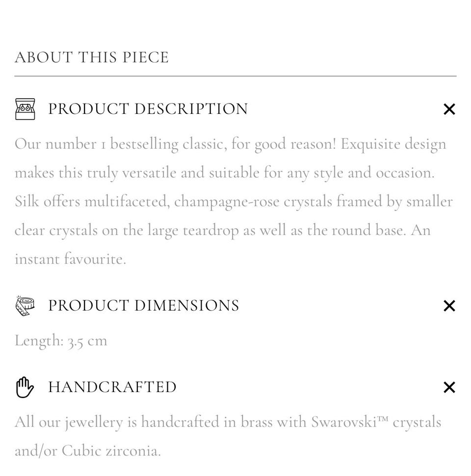The height and width of the screenshot is (476, 471).
Task: Click 'makes this truly versatile' in the description
Action: [95, 173]
